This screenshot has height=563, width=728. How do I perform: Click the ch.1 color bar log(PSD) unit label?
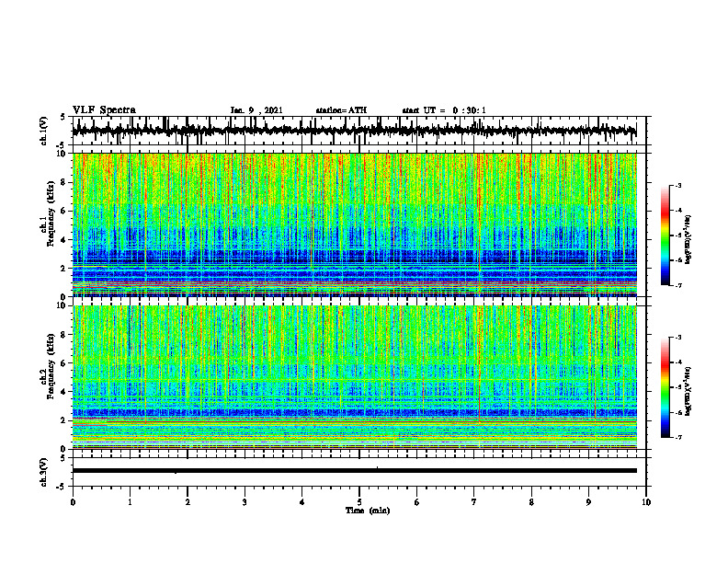[x=688, y=239]
